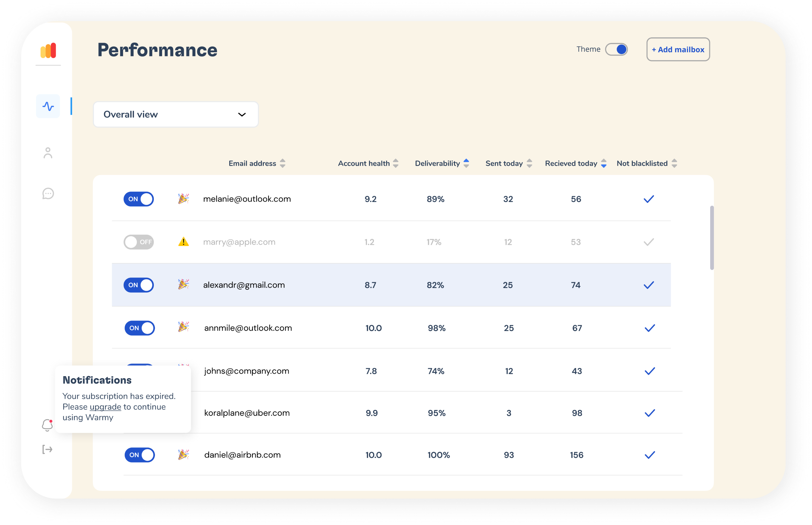Open the Performance activity sidebar icon
Screen dimensions: 812x525
(48, 106)
